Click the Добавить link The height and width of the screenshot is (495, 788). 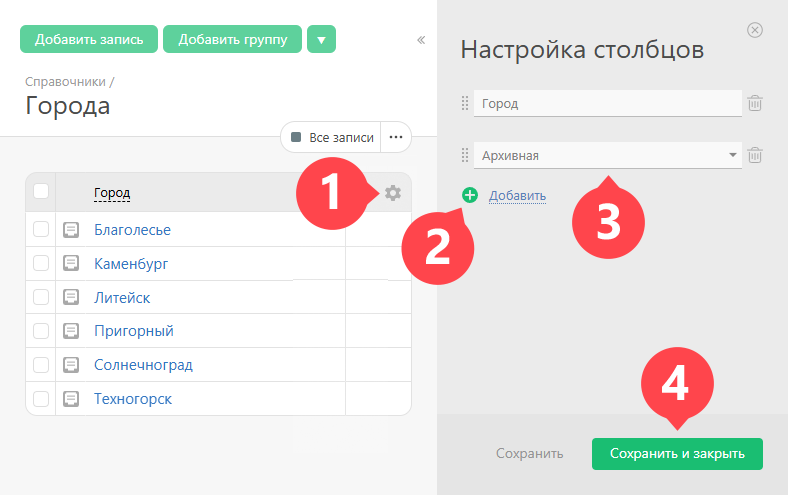(x=517, y=195)
